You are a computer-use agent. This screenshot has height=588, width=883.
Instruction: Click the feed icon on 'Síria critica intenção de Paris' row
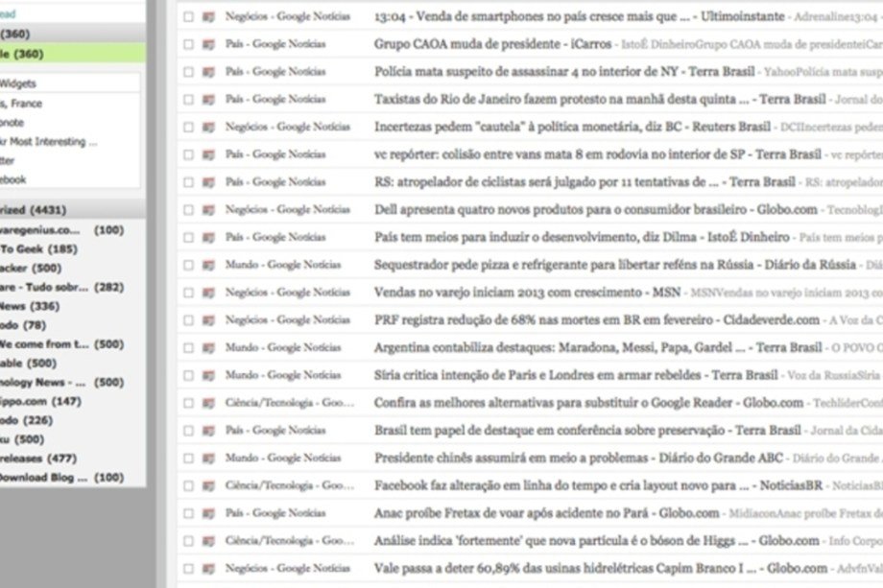coord(208,375)
